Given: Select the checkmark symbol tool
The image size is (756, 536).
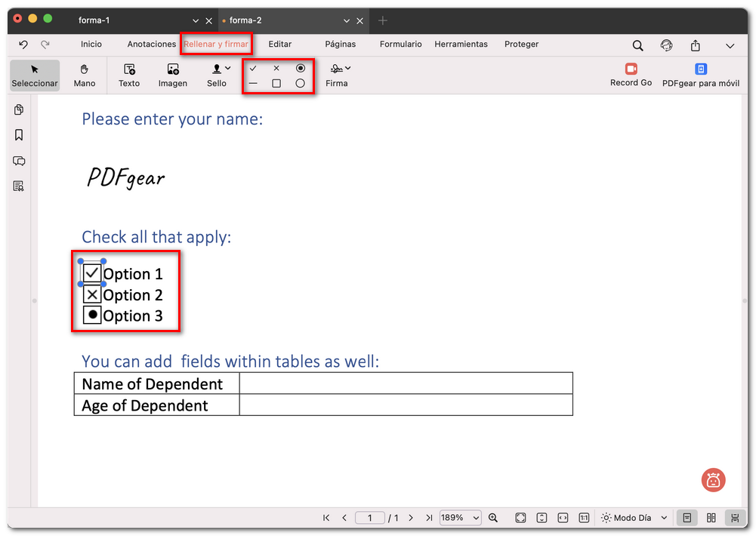Looking at the screenshot, I should 253,68.
